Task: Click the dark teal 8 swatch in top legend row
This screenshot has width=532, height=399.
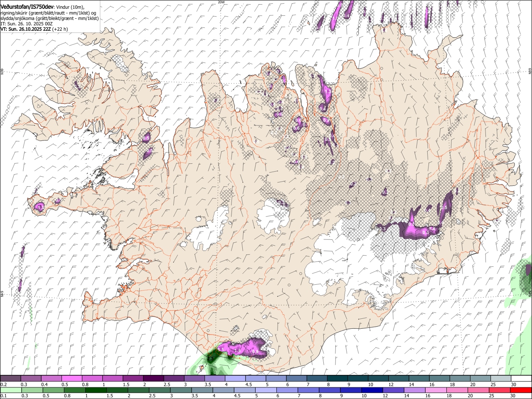Action: pyautogui.click(x=337, y=379)
